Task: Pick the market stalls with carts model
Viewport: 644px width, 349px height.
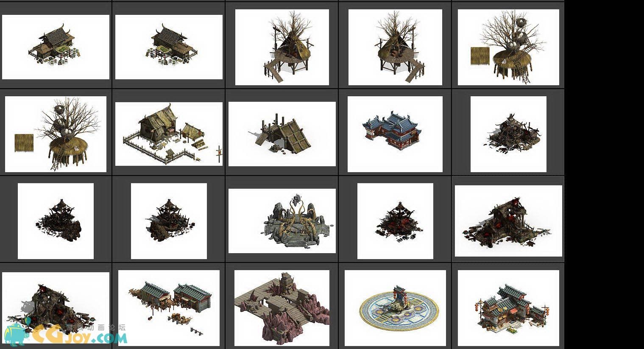Action: pos(169,308)
